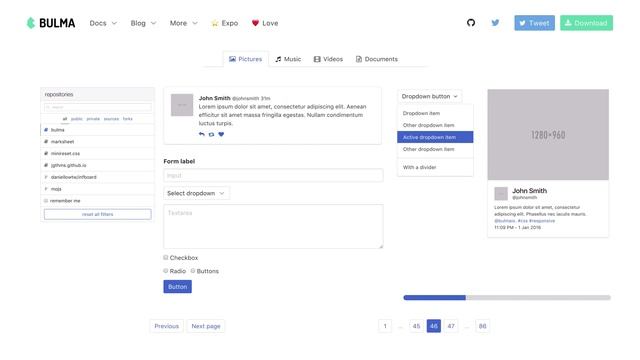Go to page 45
The width and height of the screenshot is (640, 360).
pyautogui.click(x=416, y=326)
